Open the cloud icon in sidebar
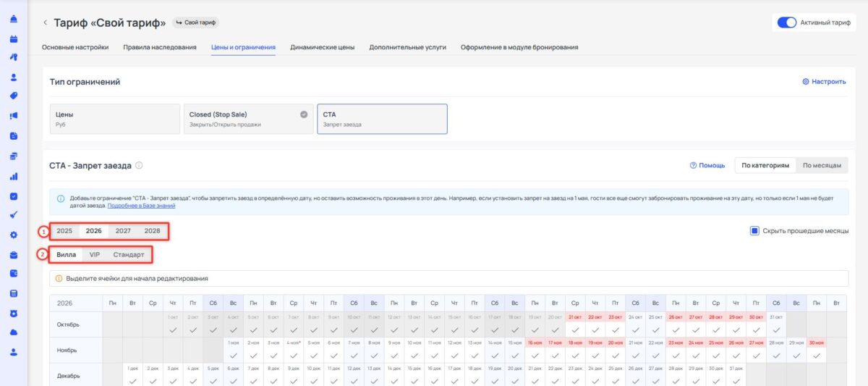Screen dimensions: 868x386 tap(14, 332)
